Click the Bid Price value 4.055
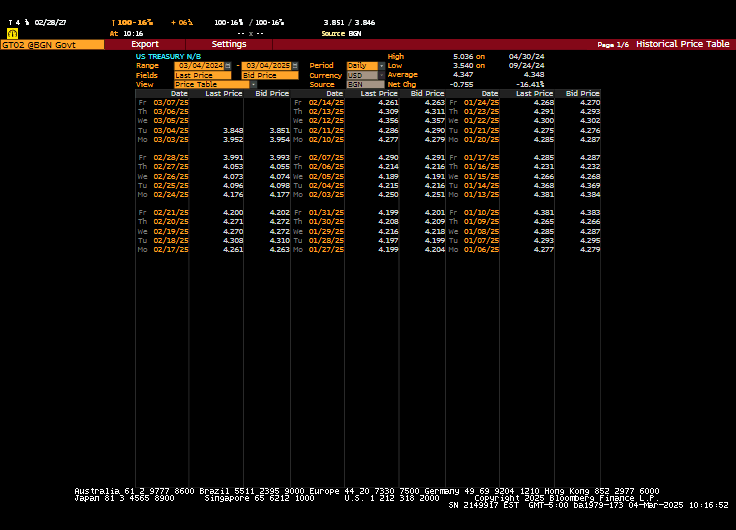 pyautogui.click(x=279, y=167)
